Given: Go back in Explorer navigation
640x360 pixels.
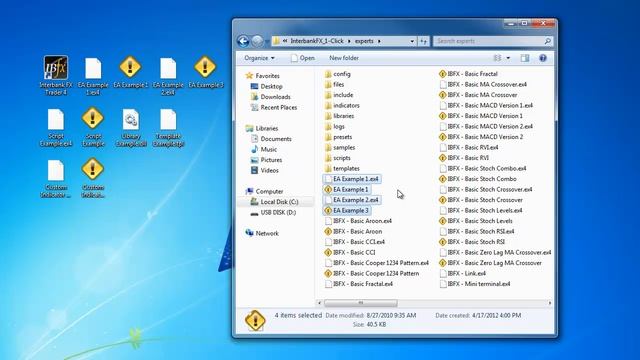Looking at the screenshot, I should click(x=243, y=41).
